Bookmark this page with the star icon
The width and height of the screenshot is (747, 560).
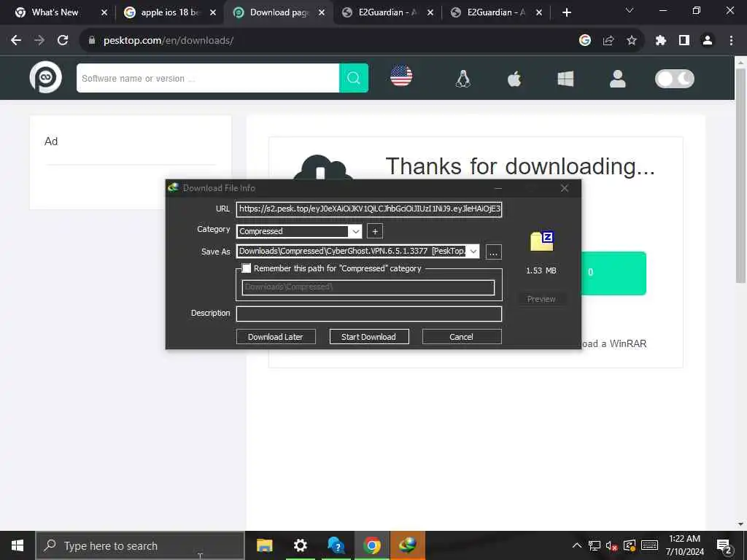632,41
